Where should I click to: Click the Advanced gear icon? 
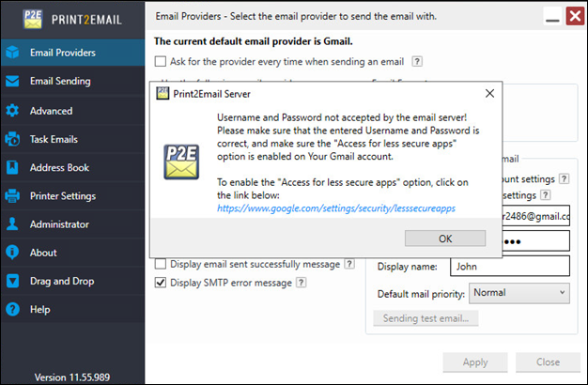(12, 111)
